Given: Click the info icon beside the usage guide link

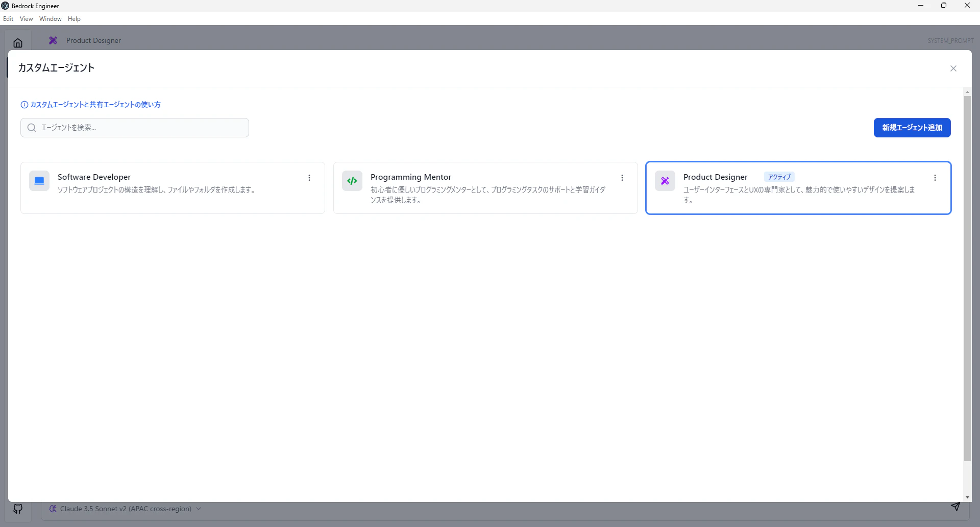Looking at the screenshot, I should click(x=24, y=105).
